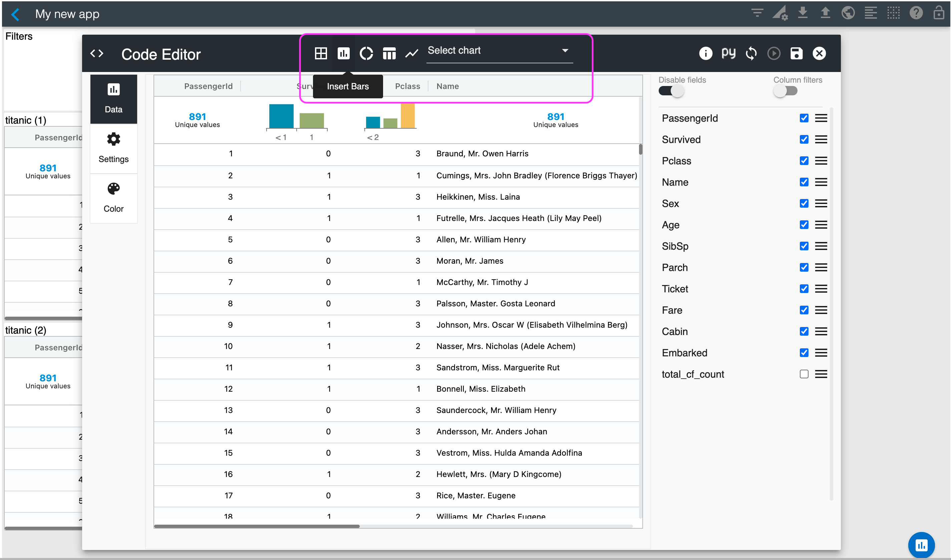Click the Insert Bars chart icon

point(343,53)
